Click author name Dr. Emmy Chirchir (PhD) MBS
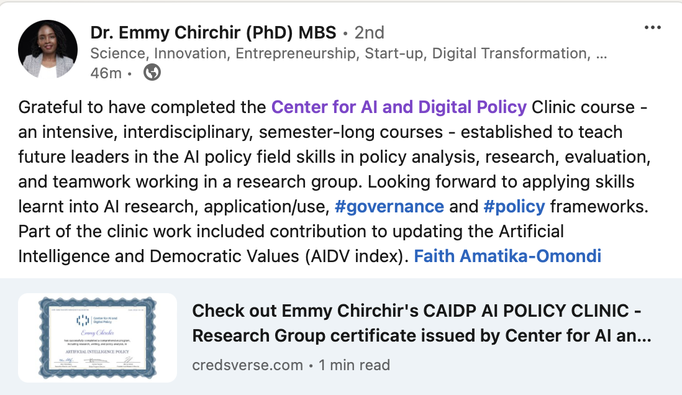 [213, 33]
